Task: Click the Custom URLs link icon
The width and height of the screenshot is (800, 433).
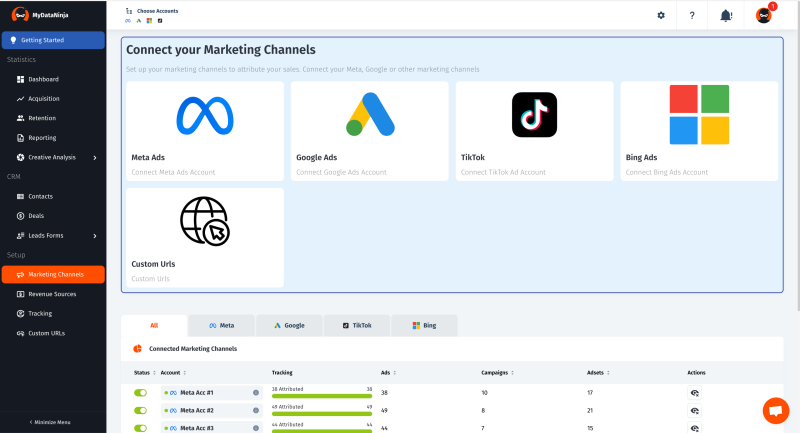Action: [x=20, y=333]
